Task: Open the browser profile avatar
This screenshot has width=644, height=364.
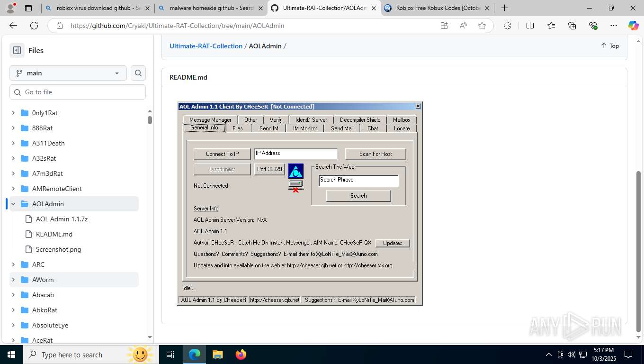Action: 10,8
